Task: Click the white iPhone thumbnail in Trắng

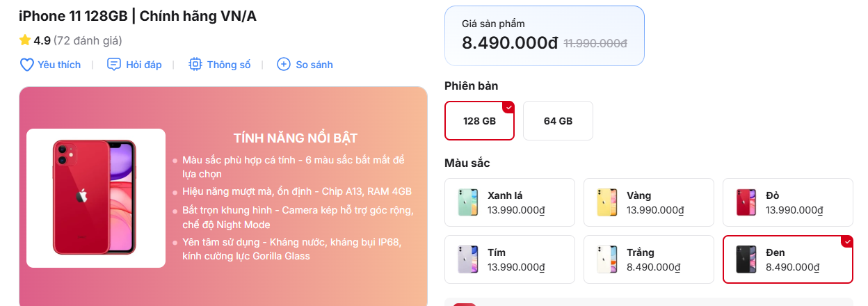Action: point(607,259)
